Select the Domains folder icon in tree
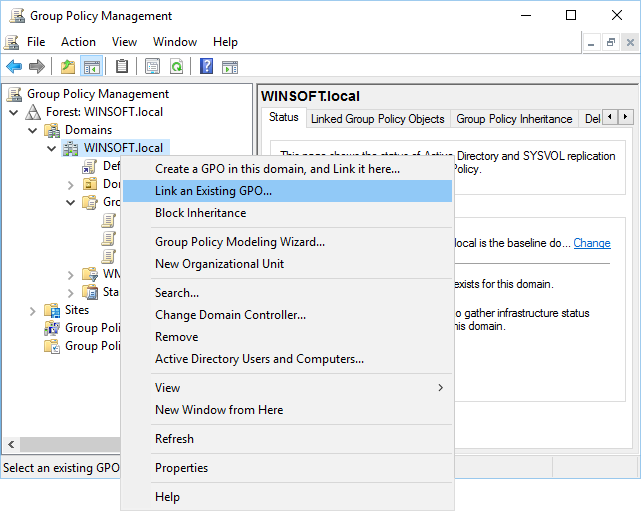641x511 pixels. (x=52, y=130)
